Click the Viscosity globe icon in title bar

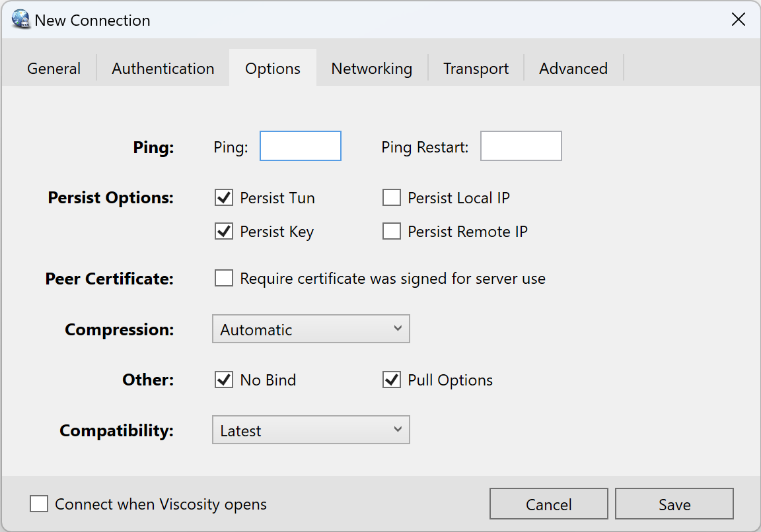[x=21, y=19]
